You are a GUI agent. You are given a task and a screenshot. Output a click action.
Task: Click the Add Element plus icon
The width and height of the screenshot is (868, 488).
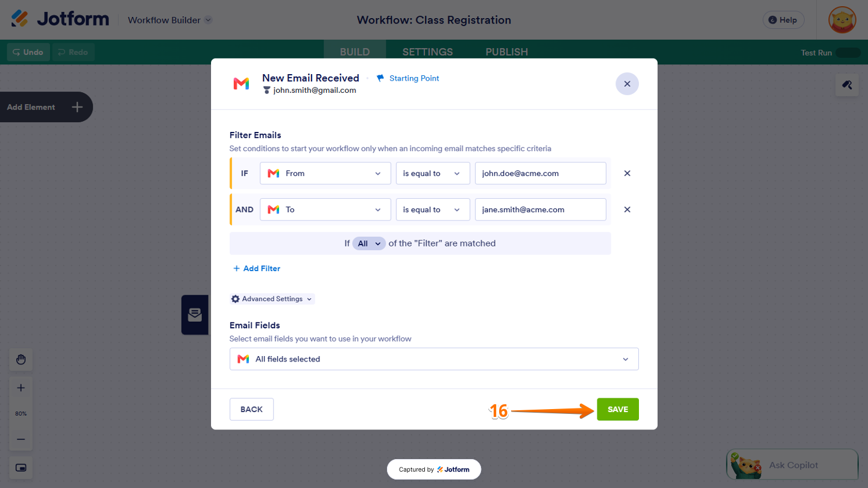(x=77, y=107)
